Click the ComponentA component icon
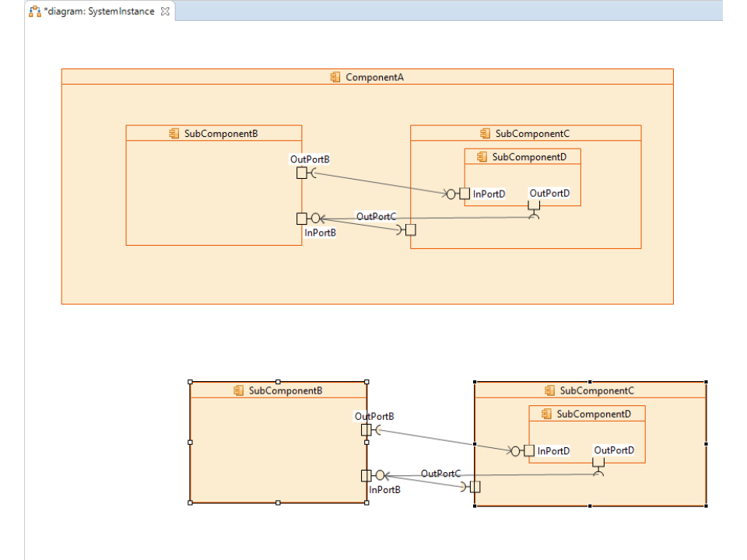 tap(335, 77)
